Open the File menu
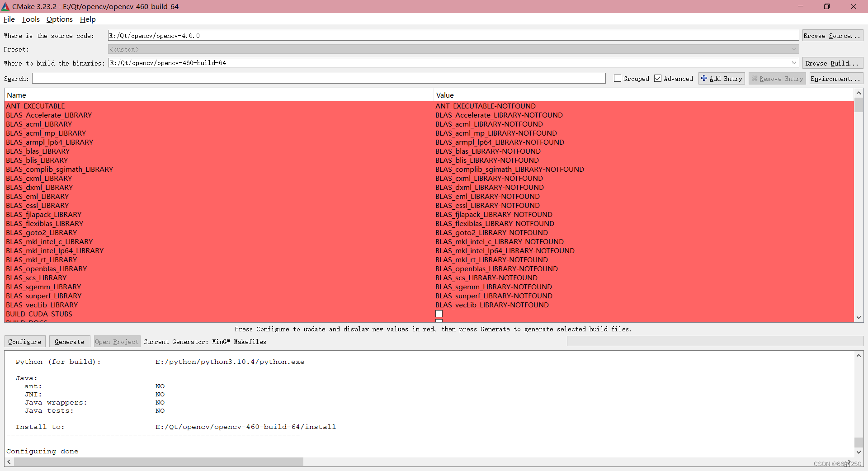 9,19
